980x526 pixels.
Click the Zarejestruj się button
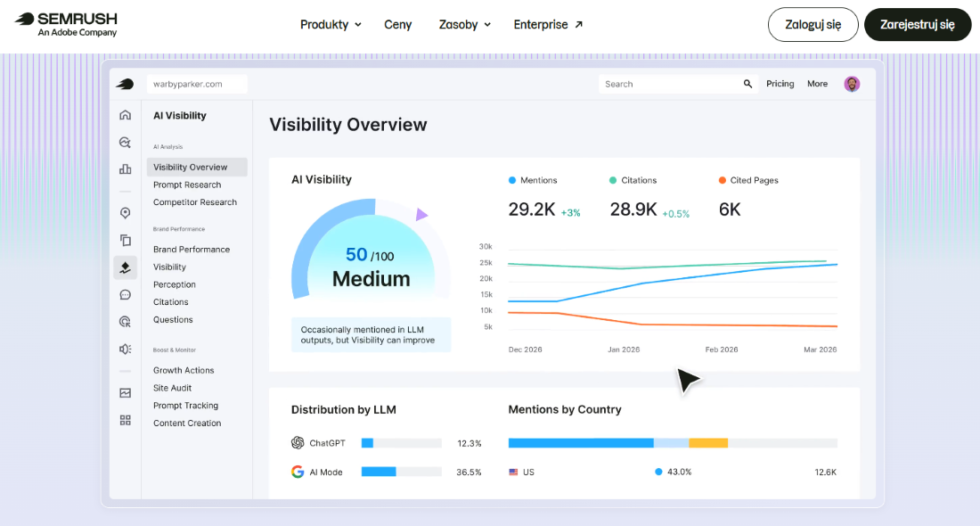point(918,24)
